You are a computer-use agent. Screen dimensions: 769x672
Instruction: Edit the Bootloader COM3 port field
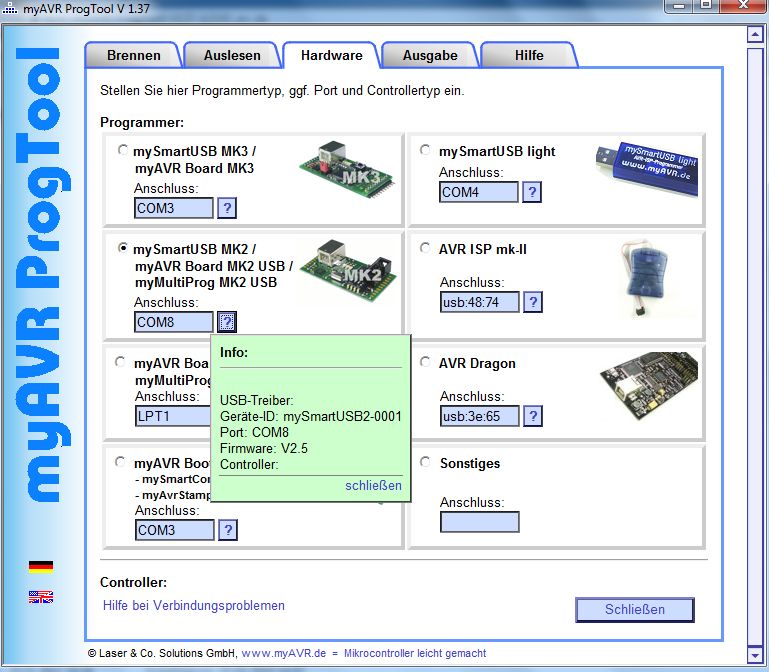(x=175, y=530)
